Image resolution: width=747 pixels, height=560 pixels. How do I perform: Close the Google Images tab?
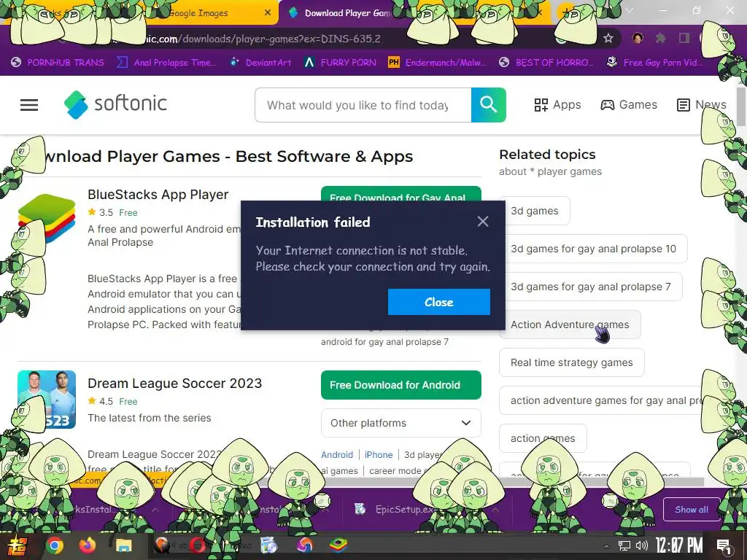pyautogui.click(x=268, y=13)
